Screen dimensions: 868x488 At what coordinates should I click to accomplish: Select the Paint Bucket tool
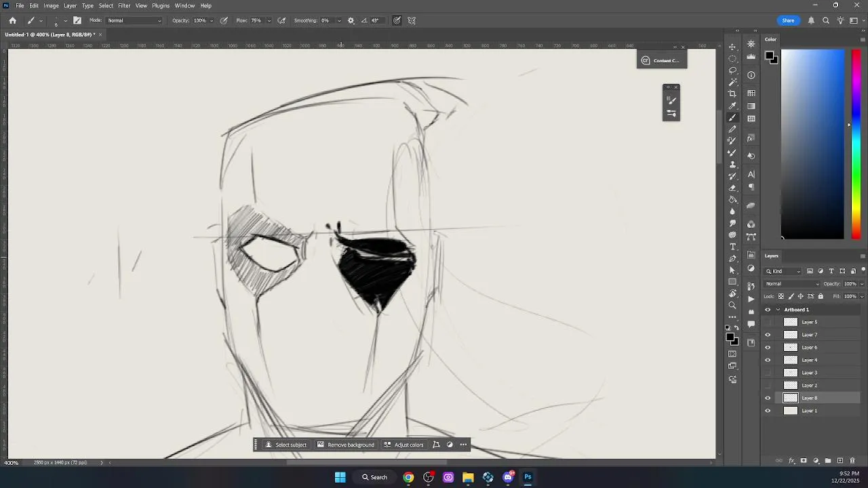pos(732,199)
